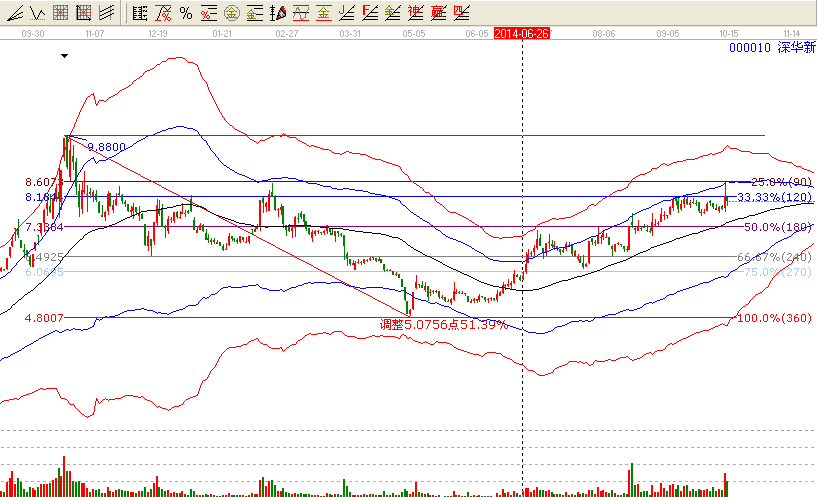Click the plain black percent symbol tool
The image size is (817, 497).
(185, 13)
